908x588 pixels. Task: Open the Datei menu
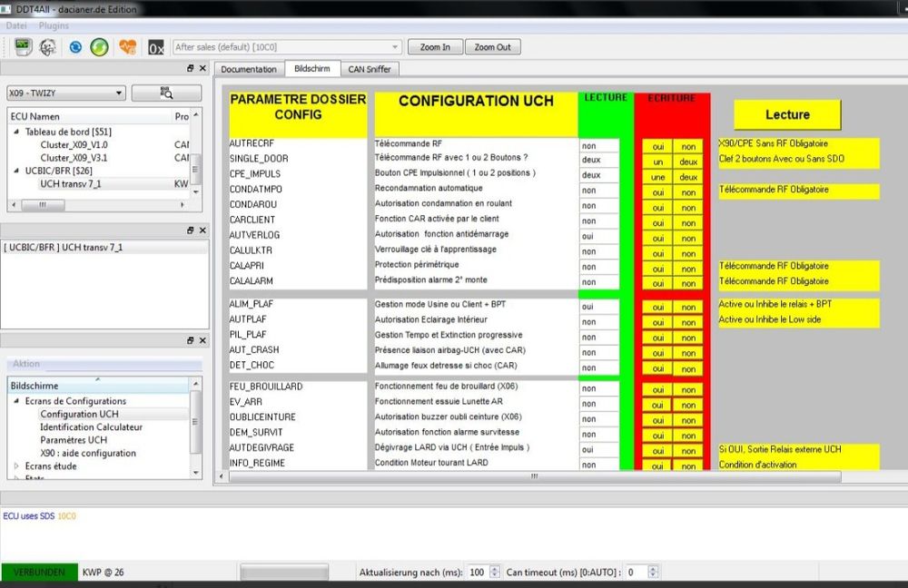click(16, 25)
